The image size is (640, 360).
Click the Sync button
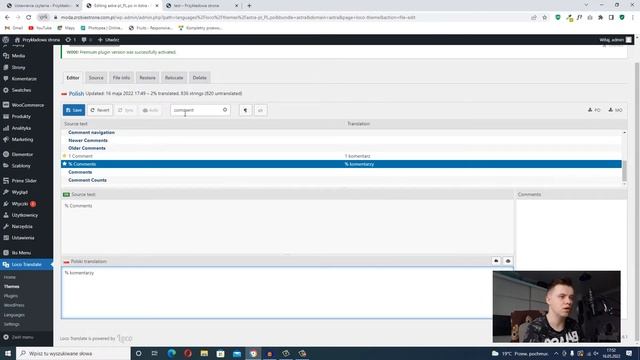coord(126,110)
